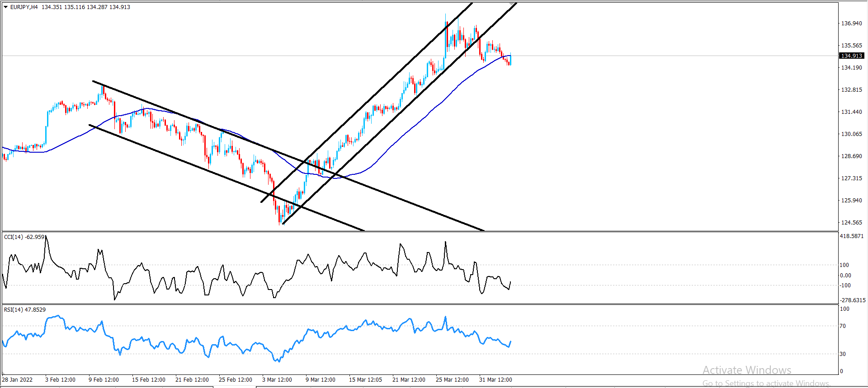The height and width of the screenshot is (388, 868).
Task: Click the 418.5871 value on CCI scale
Action: (852, 236)
